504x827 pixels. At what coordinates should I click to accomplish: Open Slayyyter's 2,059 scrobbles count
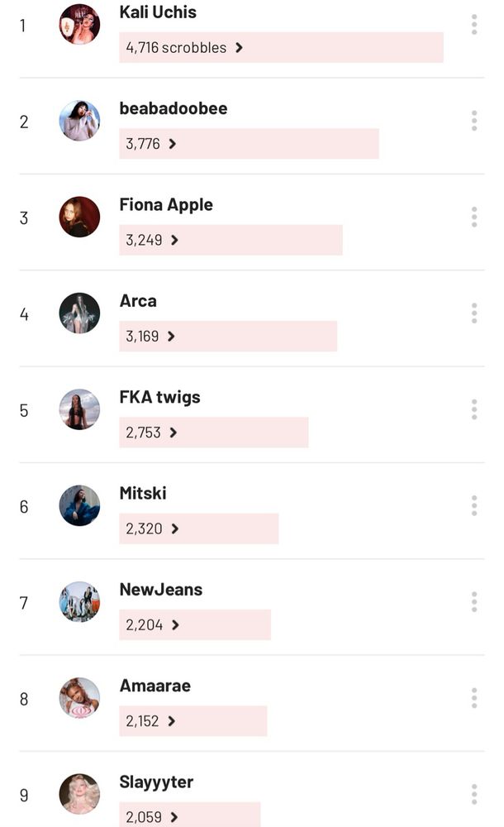[144, 818]
